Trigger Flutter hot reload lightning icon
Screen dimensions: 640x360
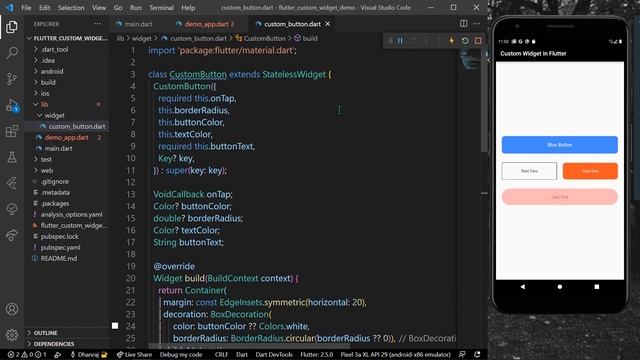(451, 40)
